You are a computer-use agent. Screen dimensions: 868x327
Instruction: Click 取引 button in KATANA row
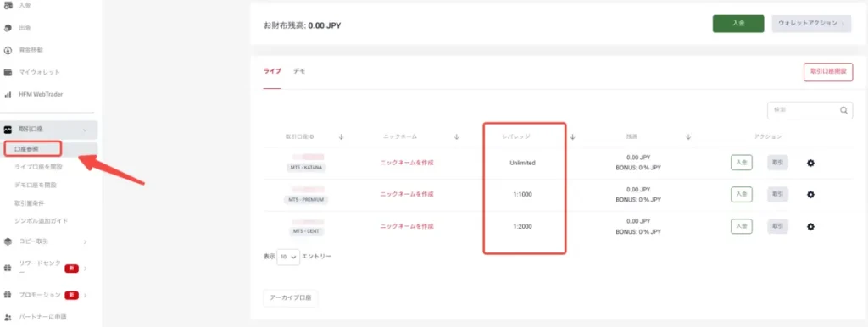[x=777, y=163]
